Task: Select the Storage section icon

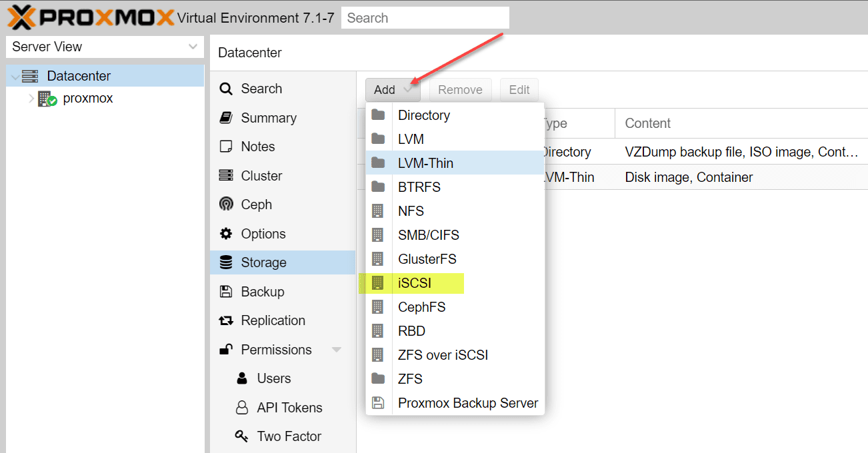Action: pos(227,262)
